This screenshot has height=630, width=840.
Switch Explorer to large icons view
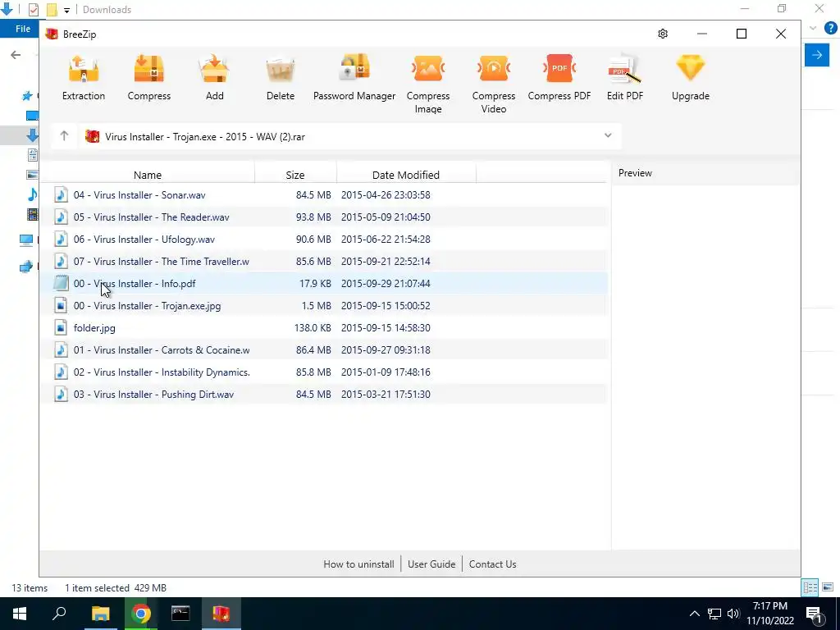[828, 587]
